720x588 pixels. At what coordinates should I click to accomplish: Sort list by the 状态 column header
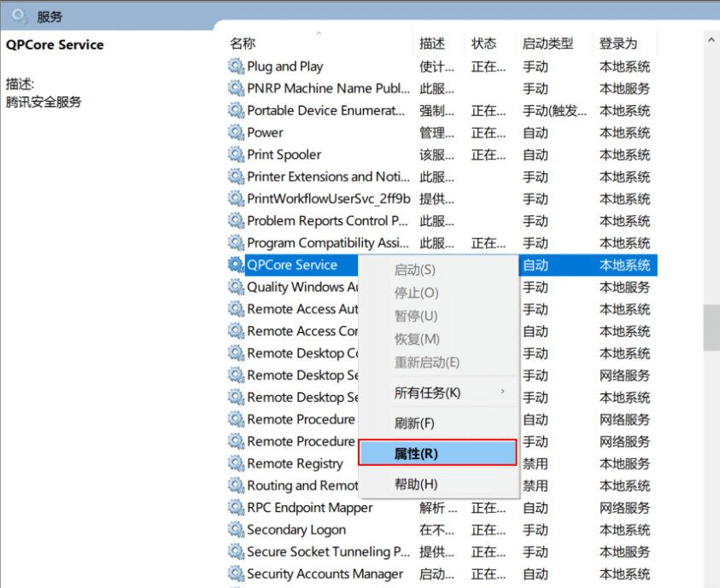click(x=484, y=44)
